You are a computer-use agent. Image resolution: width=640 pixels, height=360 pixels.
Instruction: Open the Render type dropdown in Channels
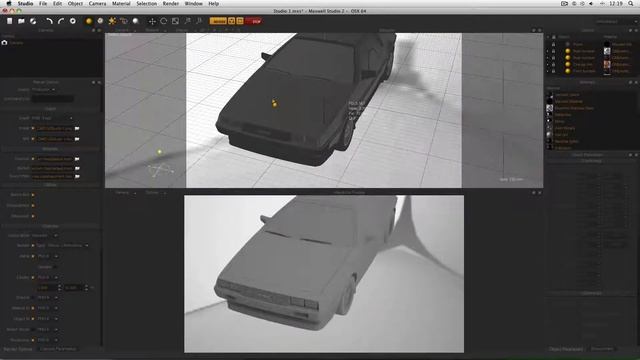point(62,245)
